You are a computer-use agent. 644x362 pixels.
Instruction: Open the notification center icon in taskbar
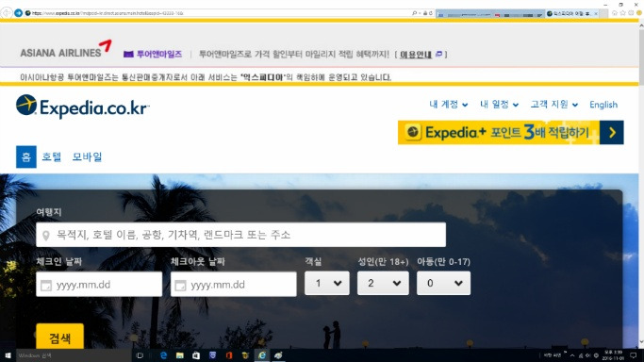[634, 355]
